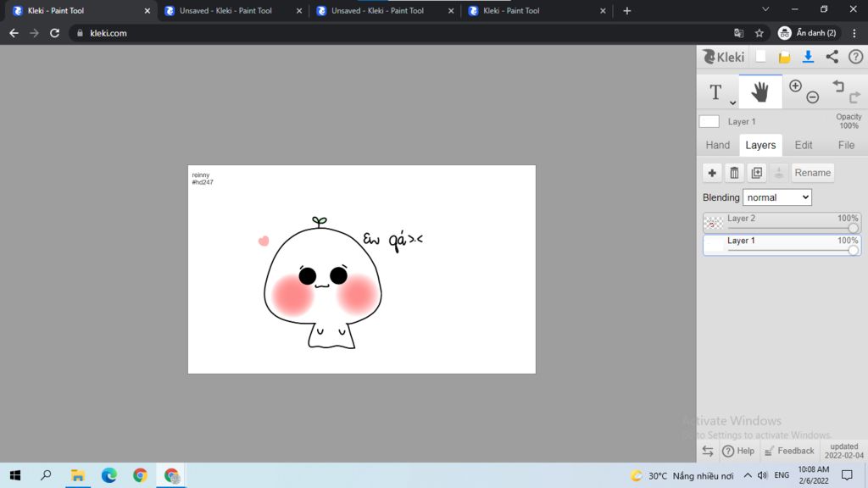The height and width of the screenshot is (488, 868).
Task: Open File Explorer from the taskbar
Action: pyautogui.click(x=77, y=475)
